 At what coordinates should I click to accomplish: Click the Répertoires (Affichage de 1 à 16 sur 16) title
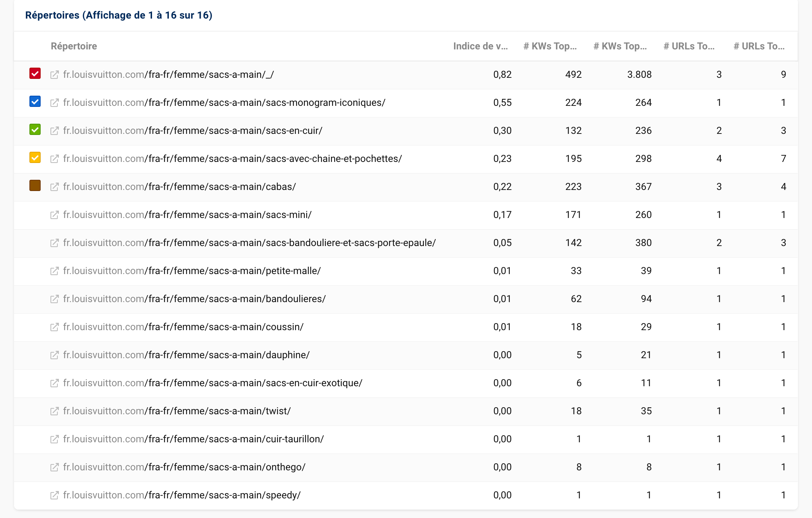[119, 15]
